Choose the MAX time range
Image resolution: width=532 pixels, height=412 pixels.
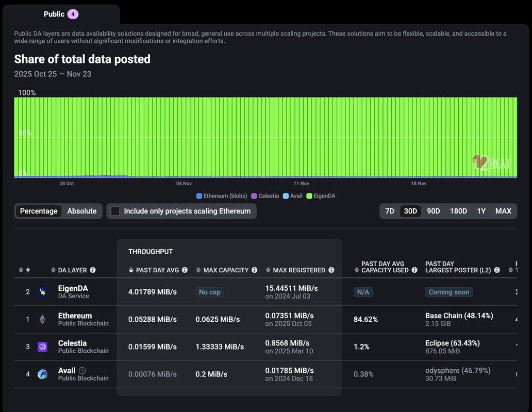(503, 211)
